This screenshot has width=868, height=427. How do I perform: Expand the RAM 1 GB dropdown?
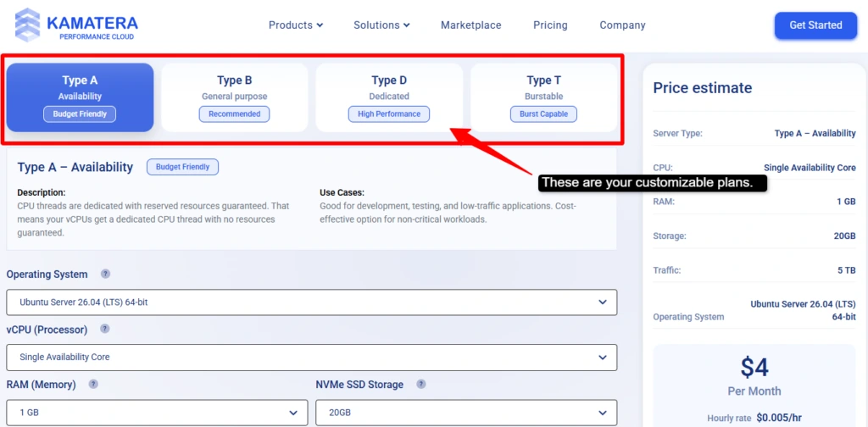pos(157,413)
